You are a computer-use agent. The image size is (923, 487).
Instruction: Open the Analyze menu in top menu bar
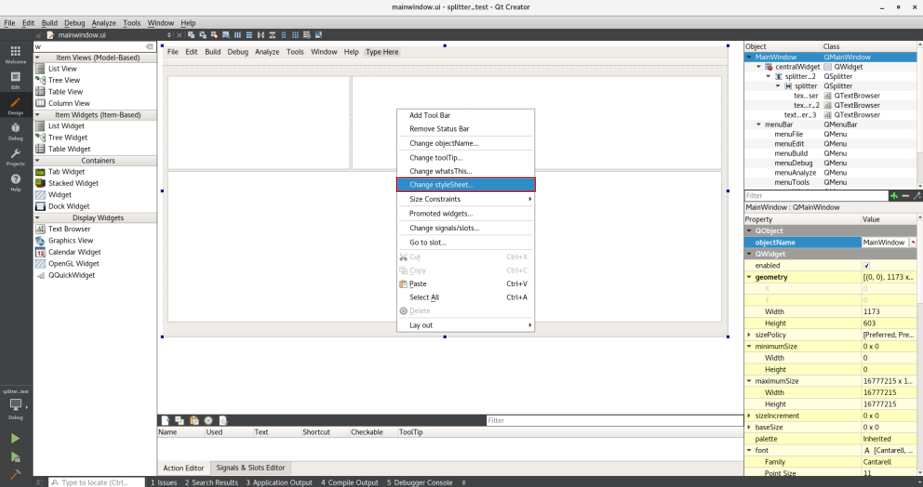pyautogui.click(x=104, y=23)
